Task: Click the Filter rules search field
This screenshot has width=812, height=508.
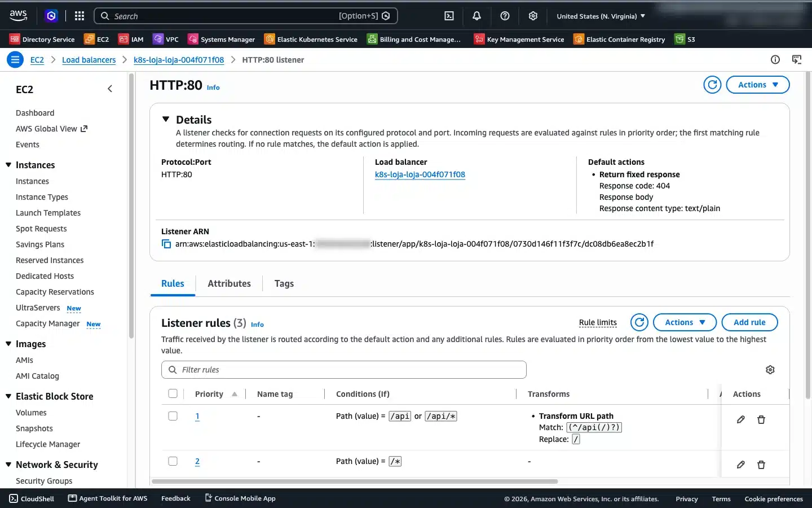Action: point(344,370)
